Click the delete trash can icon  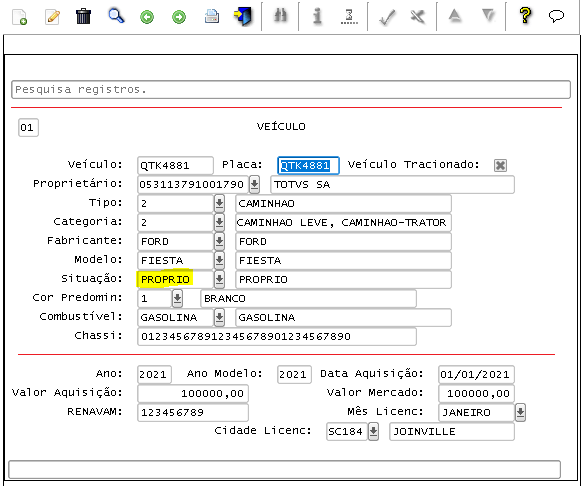pyautogui.click(x=83, y=17)
